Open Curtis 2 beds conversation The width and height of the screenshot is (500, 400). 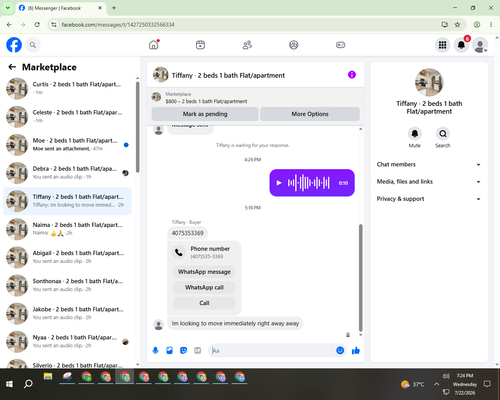click(67, 88)
